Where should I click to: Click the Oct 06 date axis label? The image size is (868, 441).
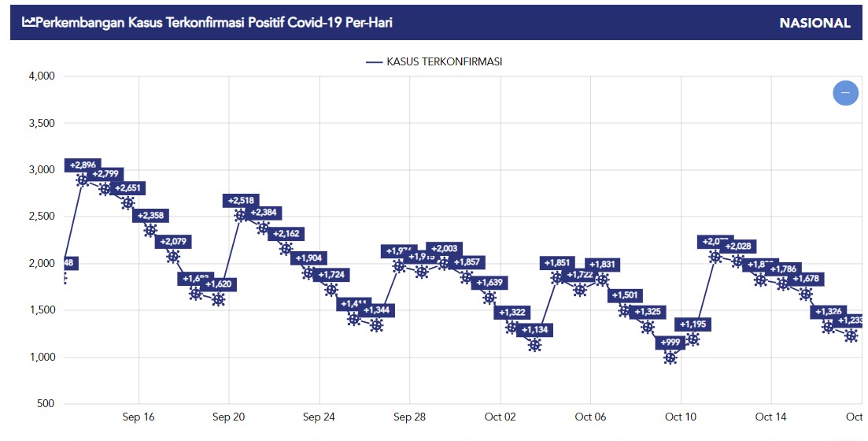pos(590,417)
